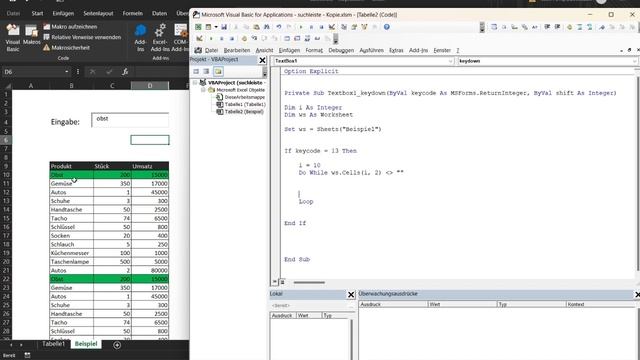Open the watch window icon in debug toolbar
This screenshot has height=360, width=640.
[307, 39]
